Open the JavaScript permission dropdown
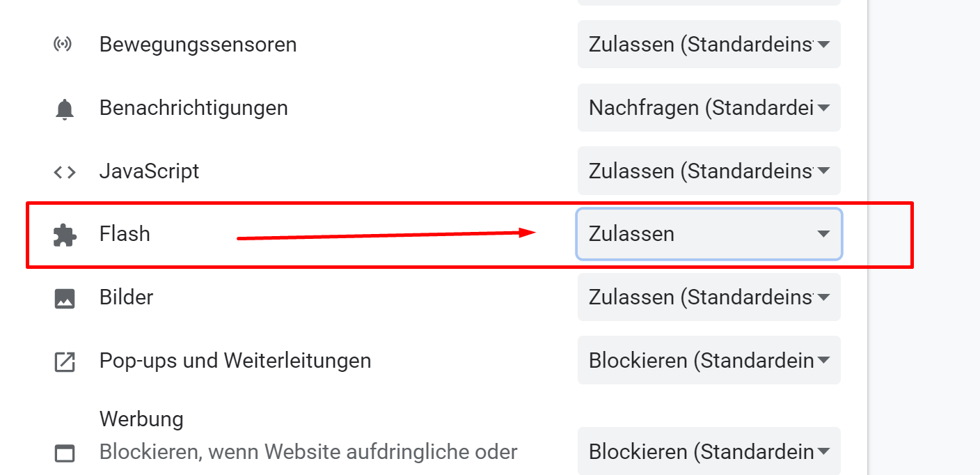The image size is (980, 475). [x=709, y=171]
